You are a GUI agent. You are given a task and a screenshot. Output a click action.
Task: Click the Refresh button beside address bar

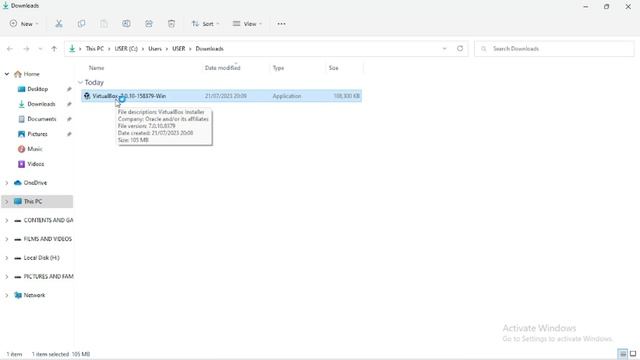point(460,48)
